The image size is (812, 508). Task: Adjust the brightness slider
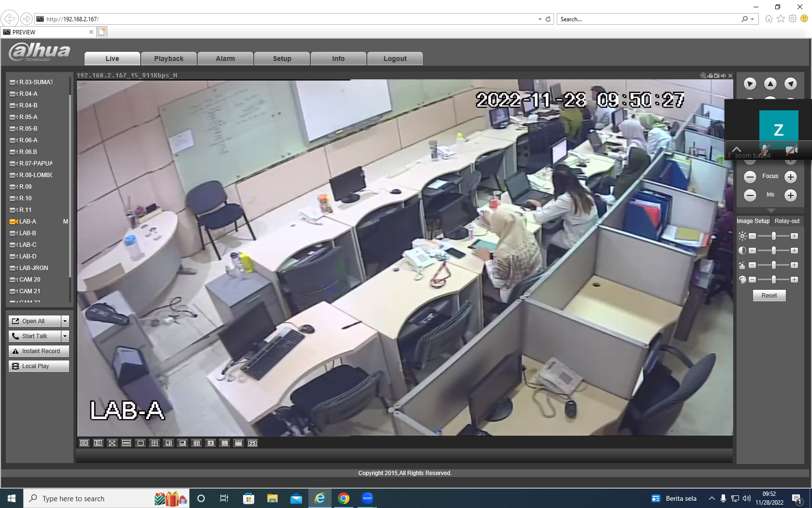point(773,236)
